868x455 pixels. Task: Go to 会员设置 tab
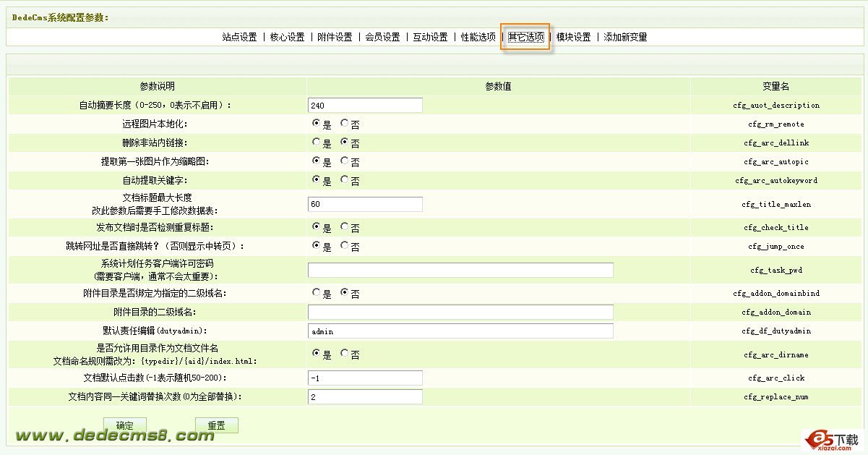[382, 37]
